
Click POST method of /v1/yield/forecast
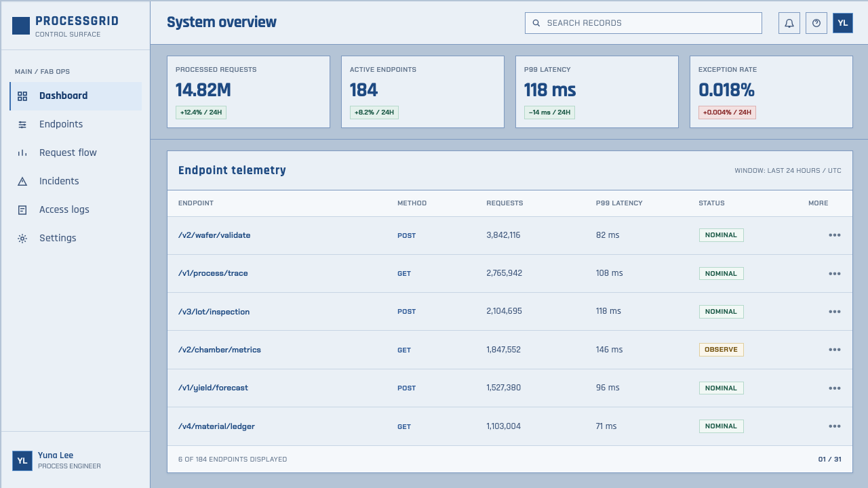coord(407,388)
